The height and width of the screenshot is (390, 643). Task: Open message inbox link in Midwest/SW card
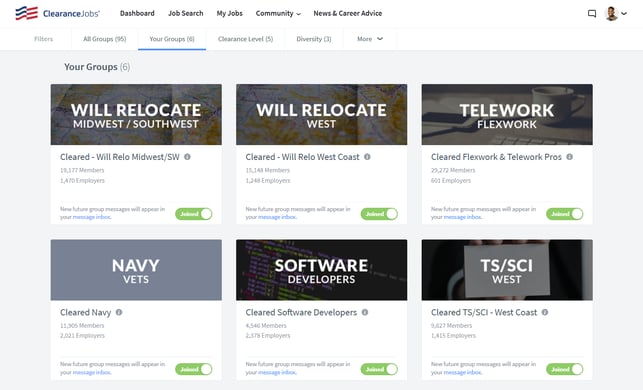click(x=91, y=217)
